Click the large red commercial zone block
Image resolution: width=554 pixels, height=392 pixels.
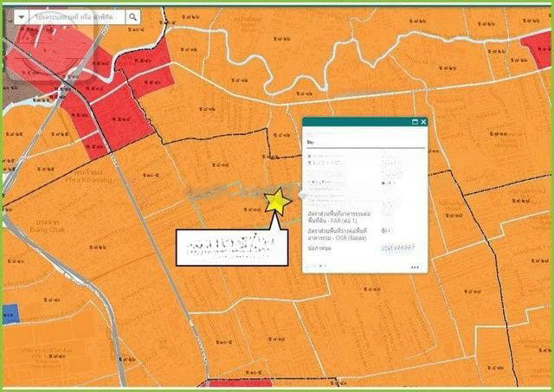(x=119, y=116)
